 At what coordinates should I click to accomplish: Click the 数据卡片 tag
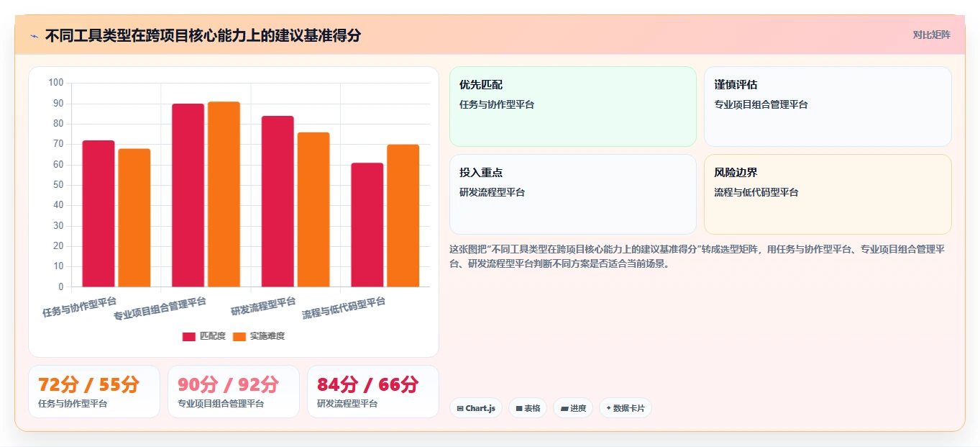[x=626, y=408]
